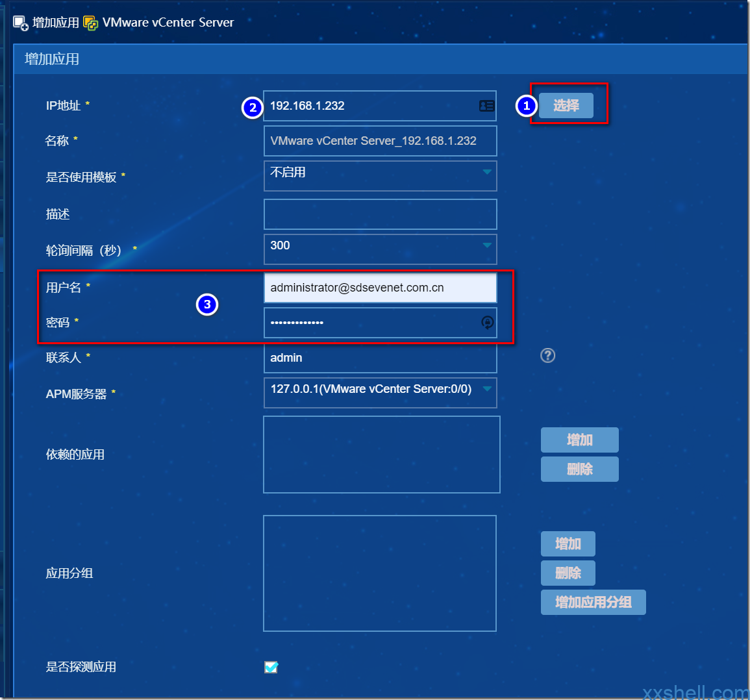Click the APM服务器 label
The height and width of the screenshot is (700, 750).
tap(76, 394)
